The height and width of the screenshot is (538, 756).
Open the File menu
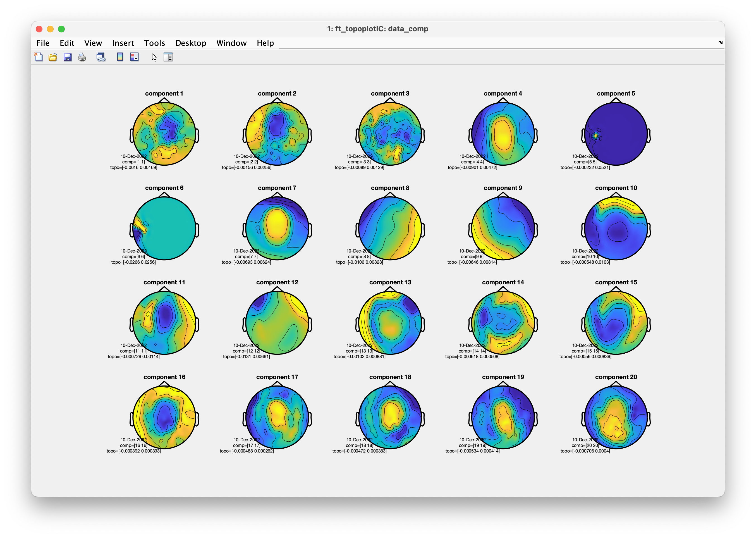coord(43,43)
